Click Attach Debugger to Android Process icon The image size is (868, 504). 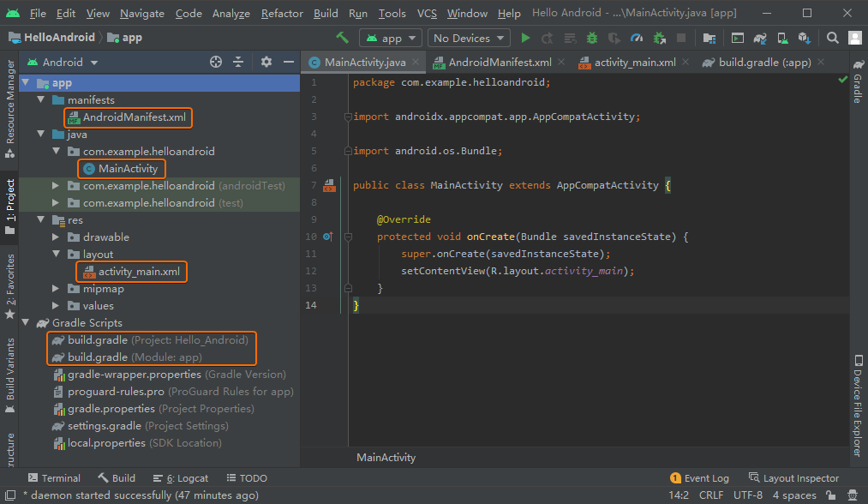pos(659,38)
